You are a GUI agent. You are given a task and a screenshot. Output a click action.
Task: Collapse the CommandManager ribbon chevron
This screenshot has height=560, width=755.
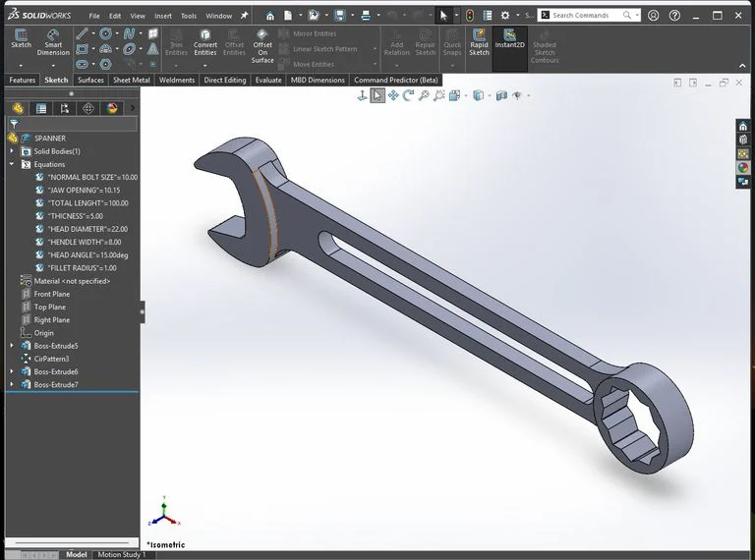point(742,66)
